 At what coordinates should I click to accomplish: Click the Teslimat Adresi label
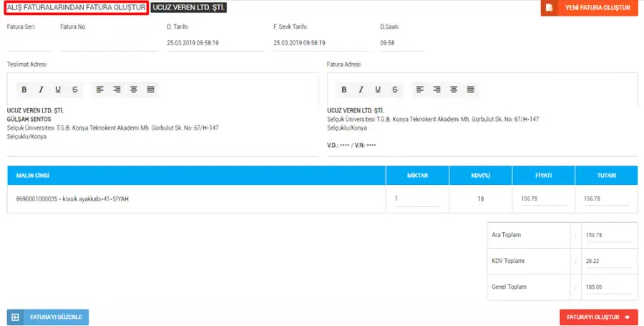[27, 64]
